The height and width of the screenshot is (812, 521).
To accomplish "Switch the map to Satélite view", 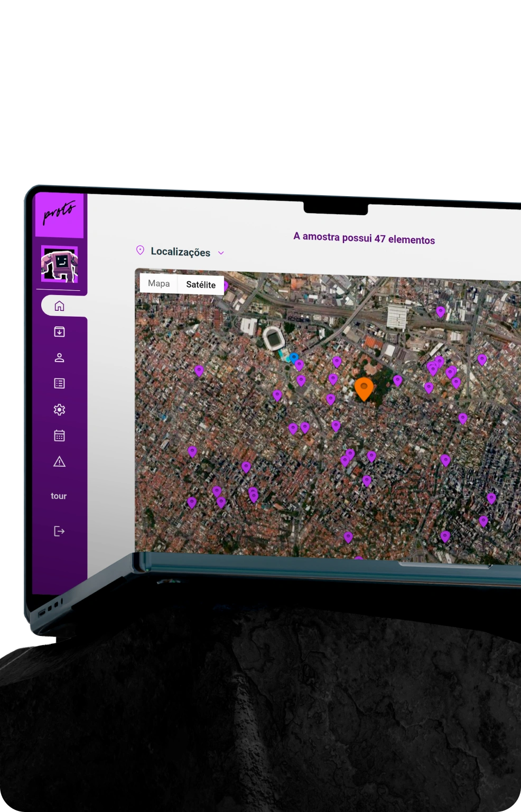I will (201, 284).
